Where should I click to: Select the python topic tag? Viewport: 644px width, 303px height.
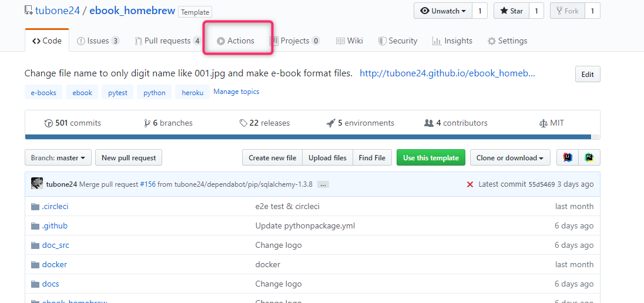(x=155, y=92)
